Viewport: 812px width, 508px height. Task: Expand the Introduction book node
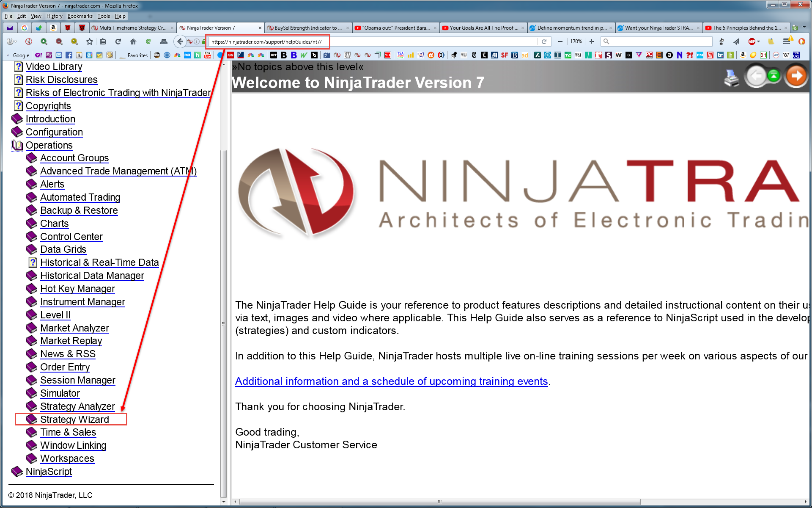click(x=17, y=119)
